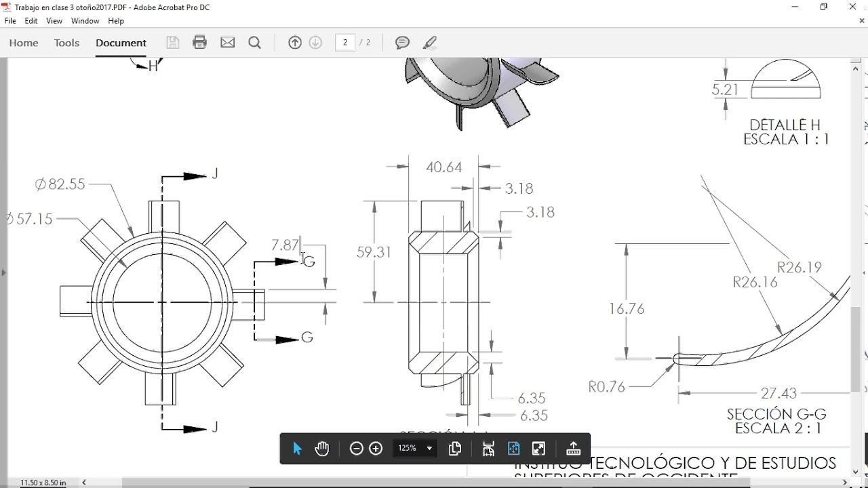Enter full screen mode icon
This screenshot has width=868, height=488.
tap(539, 449)
